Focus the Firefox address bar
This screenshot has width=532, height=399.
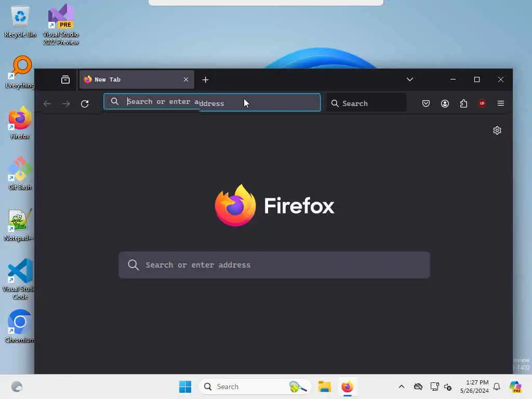point(212,102)
